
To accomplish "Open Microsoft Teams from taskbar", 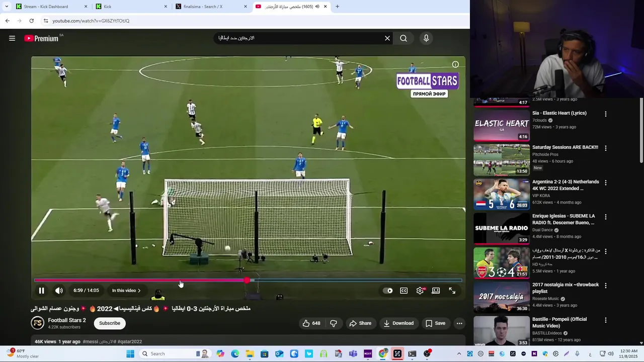I will 353,354.
